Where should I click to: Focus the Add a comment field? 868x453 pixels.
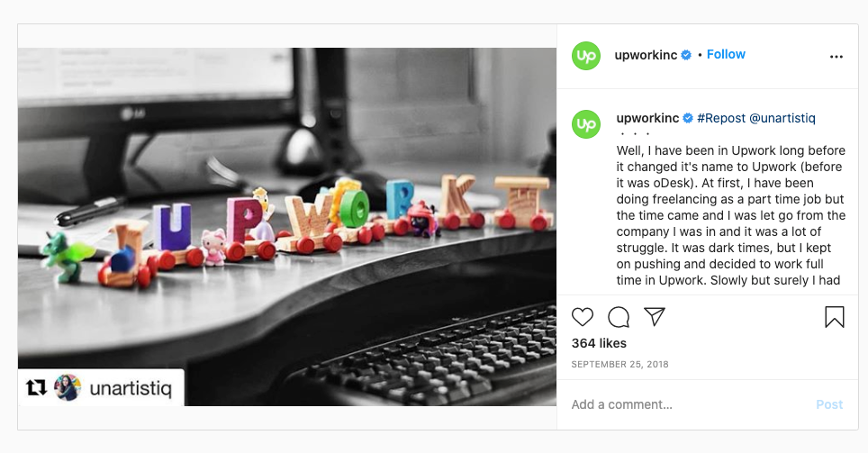686,405
